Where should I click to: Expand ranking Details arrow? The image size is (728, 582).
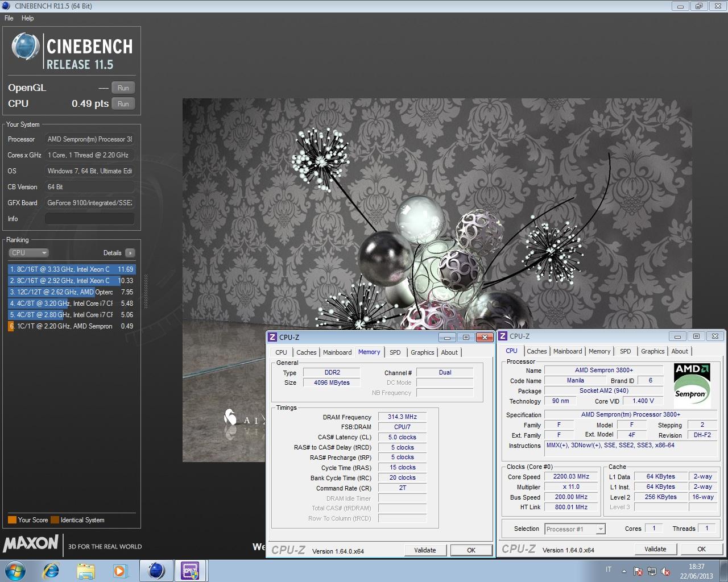click(x=130, y=253)
